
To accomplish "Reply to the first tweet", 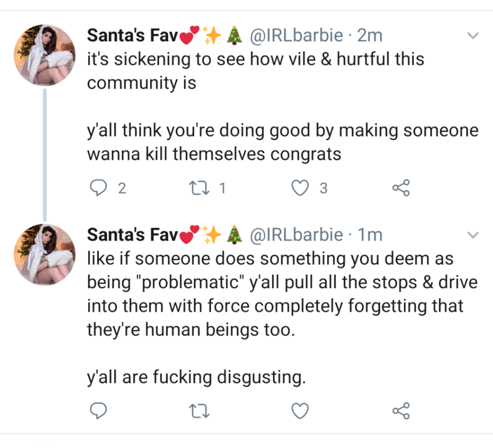I will (98, 188).
